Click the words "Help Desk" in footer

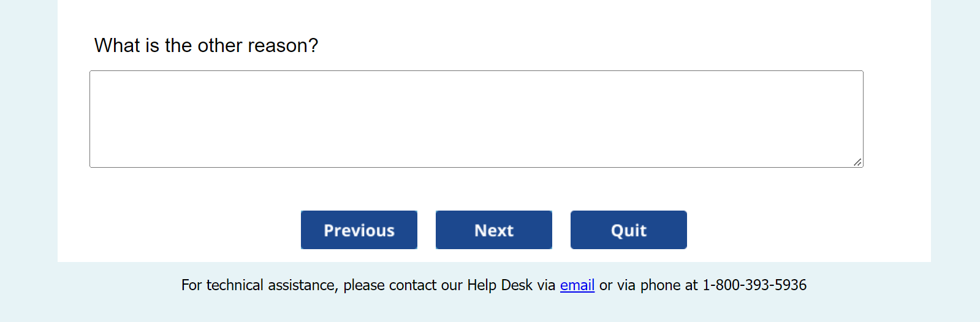tap(499, 285)
